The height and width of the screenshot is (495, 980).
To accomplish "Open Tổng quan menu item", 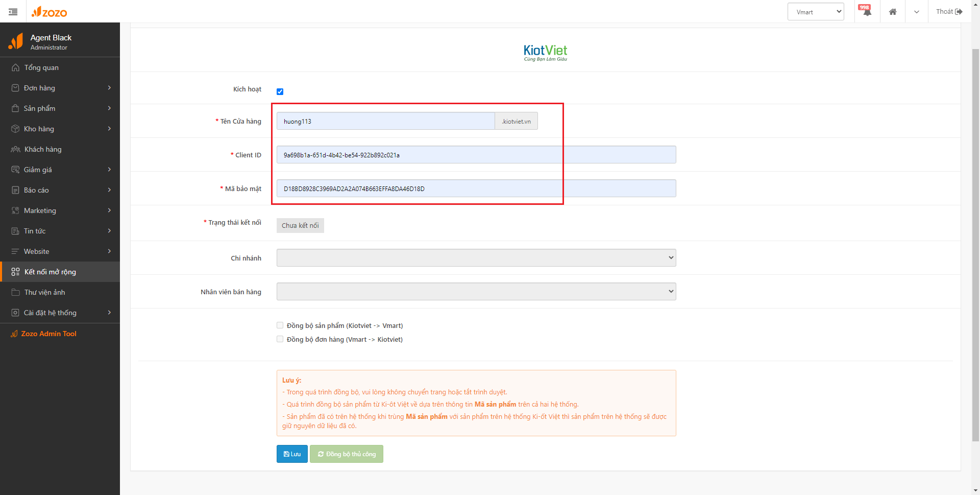I will [x=60, y=67].
